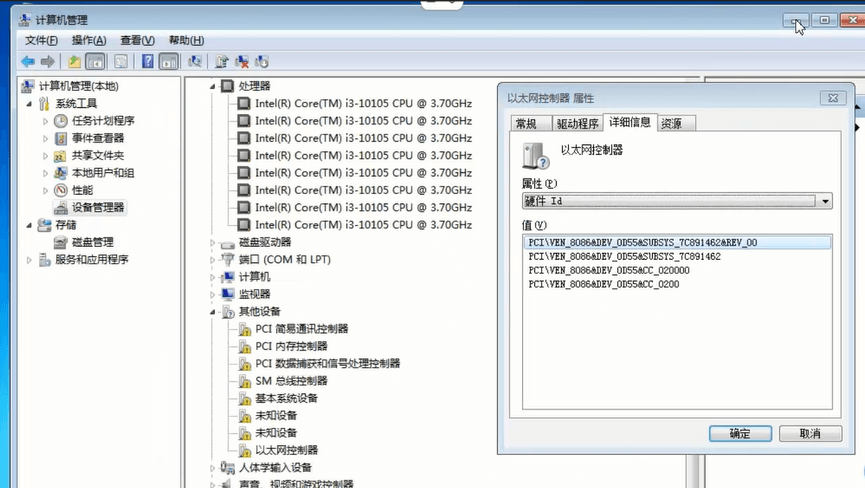Click the Scan for hardware changes icon

click(194, 62)
